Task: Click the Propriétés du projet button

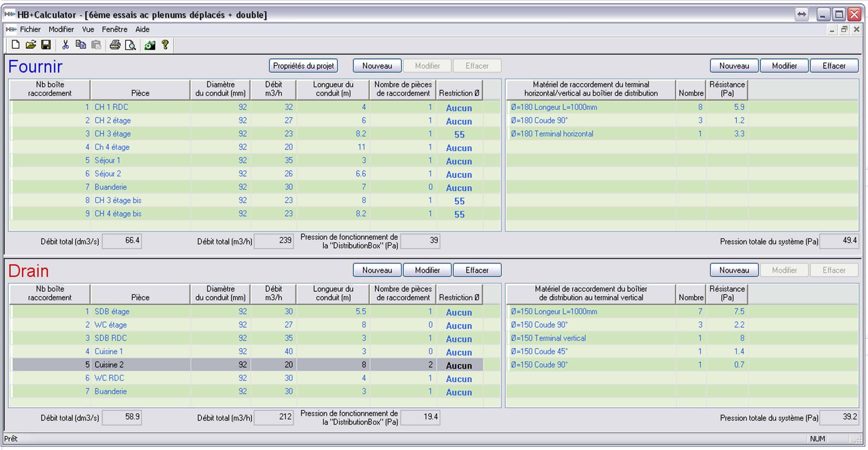Action: tap(303, 66)
